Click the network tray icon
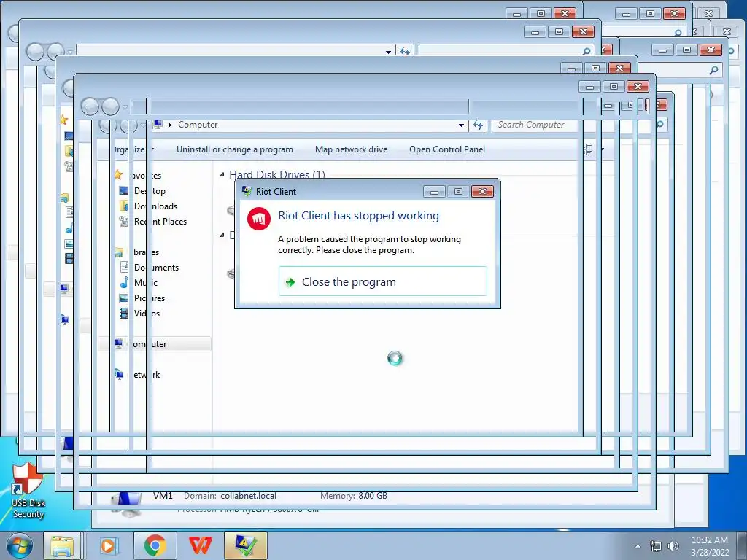Screen dimensions: 747x560 [656, 546]
